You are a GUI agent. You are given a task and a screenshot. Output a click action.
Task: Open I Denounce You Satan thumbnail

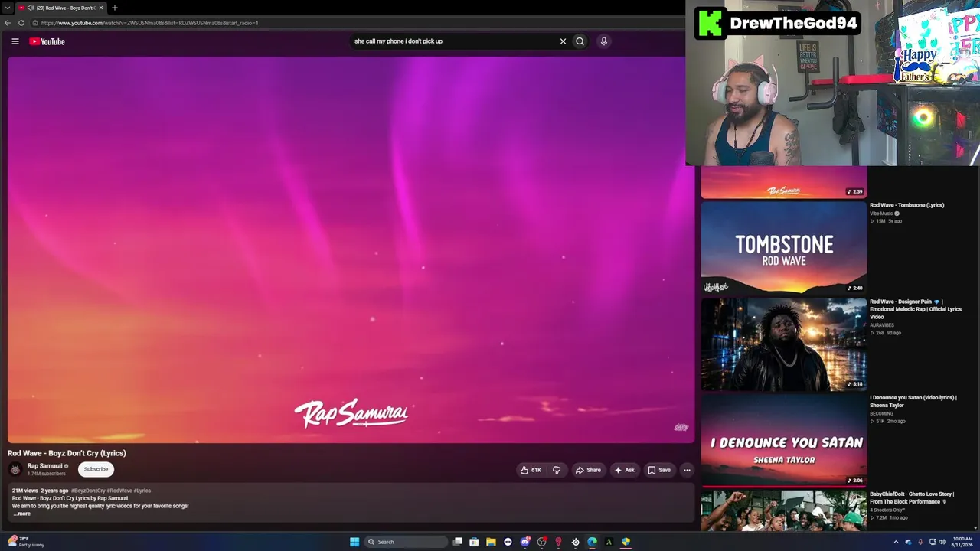(x=784, y=441)
